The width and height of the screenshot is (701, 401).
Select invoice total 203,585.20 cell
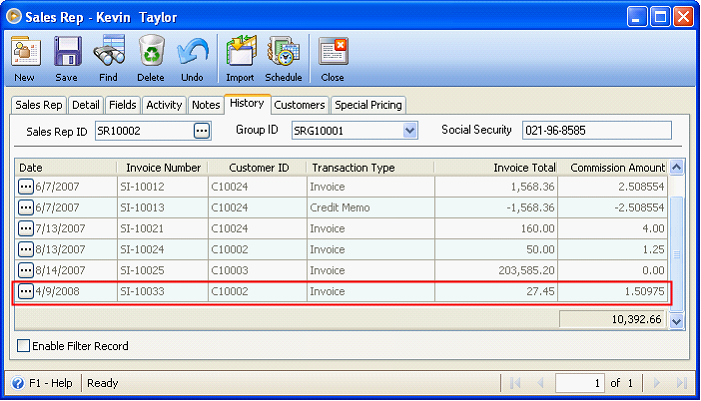coord(496,270)
